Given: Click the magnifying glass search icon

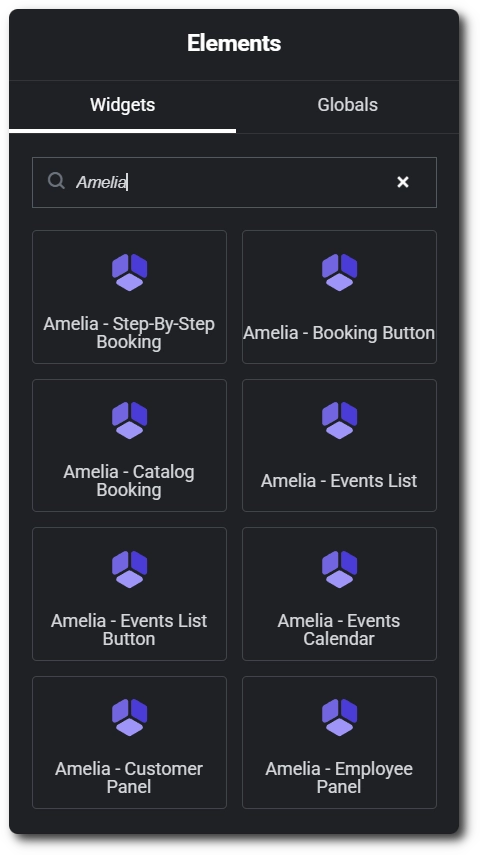Looking at the screenshot, I should click(x=56, y=181).
